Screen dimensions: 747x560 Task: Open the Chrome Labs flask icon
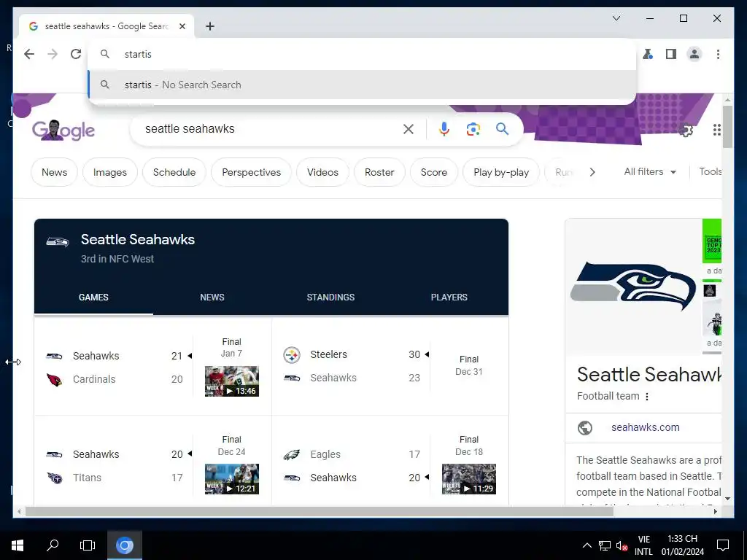[x=648, y=54]
